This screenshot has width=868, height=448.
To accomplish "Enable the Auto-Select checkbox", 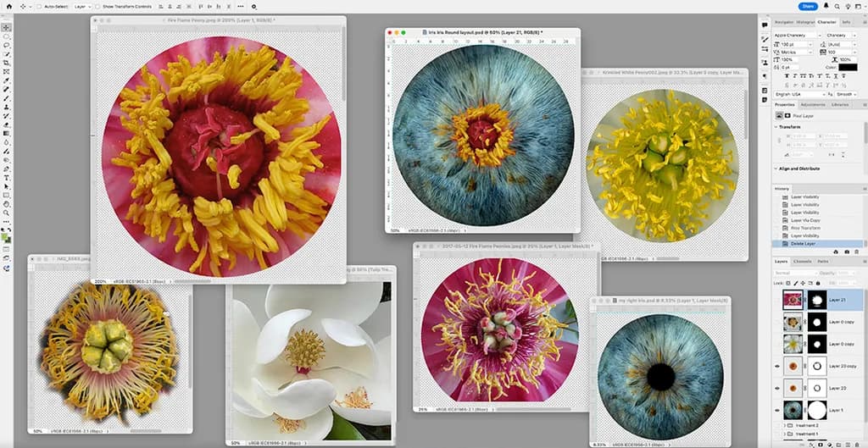I will point(39,7).
